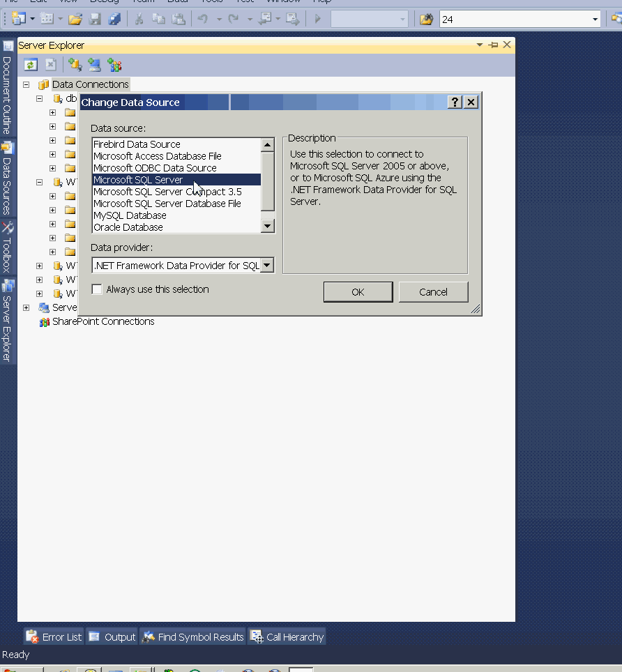Click the Save floppy disk icon

[95, 20]
